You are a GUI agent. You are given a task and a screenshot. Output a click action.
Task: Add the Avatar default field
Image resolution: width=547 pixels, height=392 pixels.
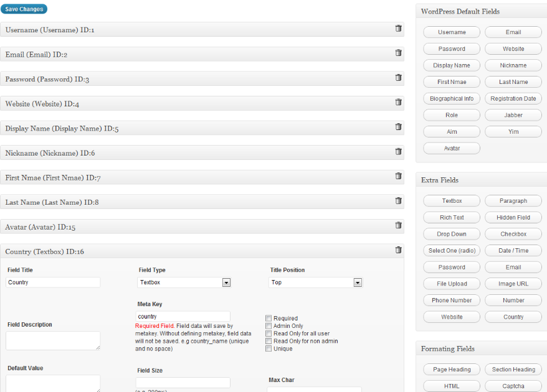pos(452,149)
